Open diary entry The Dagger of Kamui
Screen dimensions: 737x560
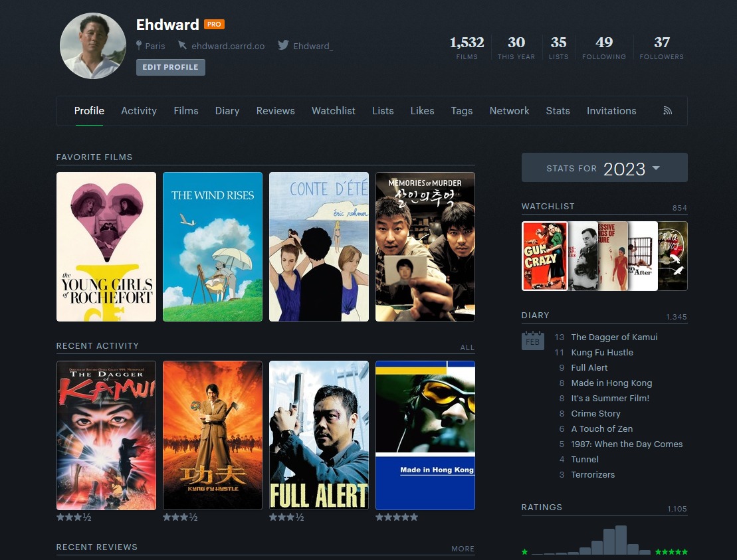[614, 337]
